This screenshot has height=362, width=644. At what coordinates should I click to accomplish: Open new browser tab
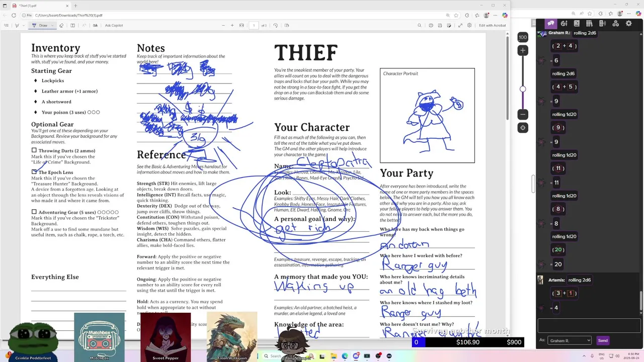[x=75, y=6]
